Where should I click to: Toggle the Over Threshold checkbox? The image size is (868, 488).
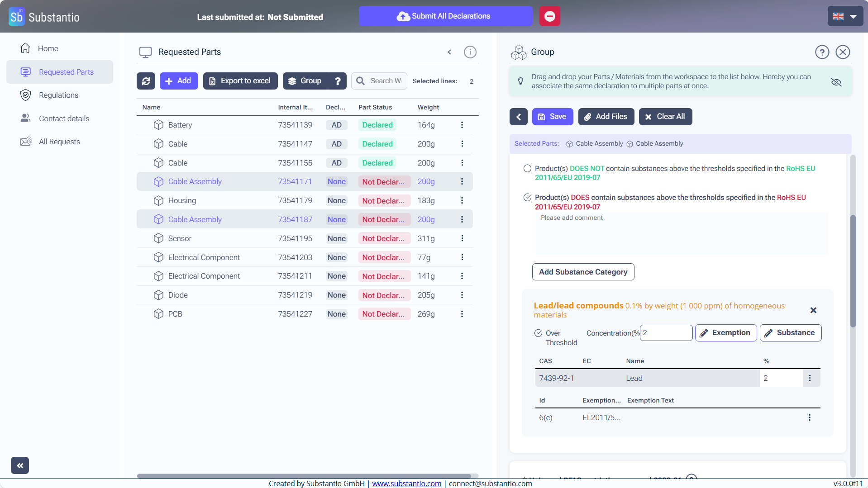pyautogui.click(x=538, y=333)
